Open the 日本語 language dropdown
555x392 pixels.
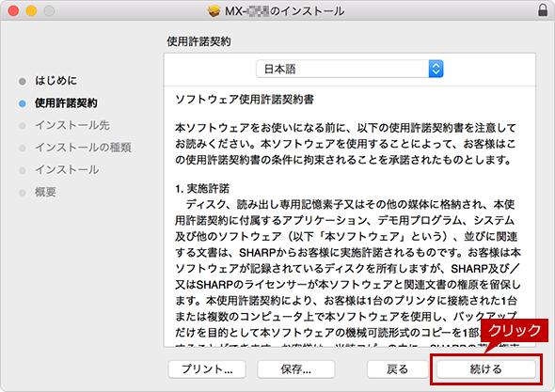(350, 69)
